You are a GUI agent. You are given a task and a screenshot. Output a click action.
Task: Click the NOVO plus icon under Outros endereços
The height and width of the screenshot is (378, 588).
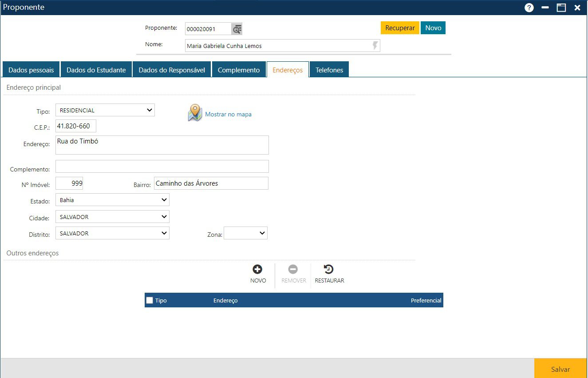257,269
